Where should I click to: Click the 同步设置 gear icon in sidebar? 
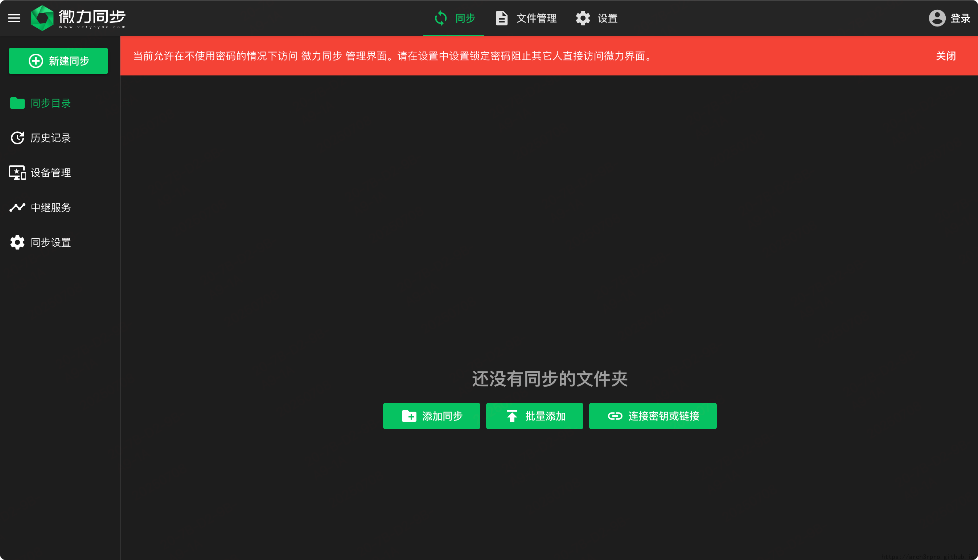tap(17, 242)
